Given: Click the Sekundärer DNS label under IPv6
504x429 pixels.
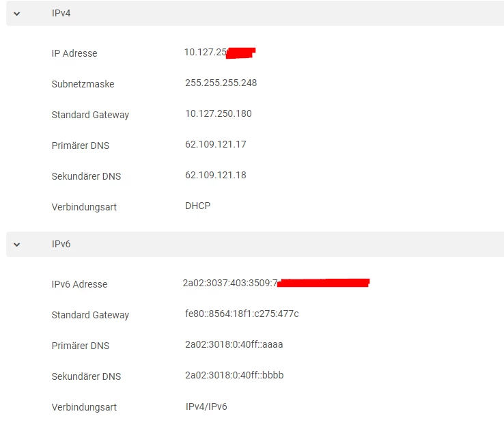Looking at the screenshot, I should [x=86, y=376].
